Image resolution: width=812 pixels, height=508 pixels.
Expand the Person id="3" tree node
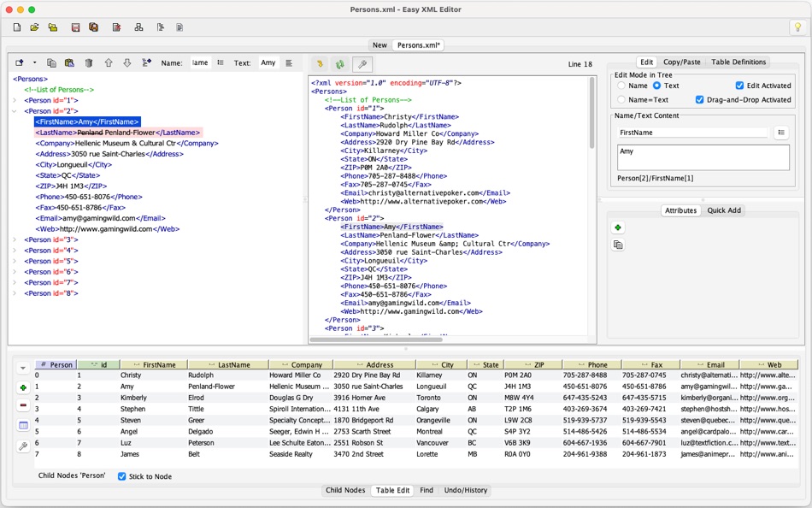(x=15, y=239)
